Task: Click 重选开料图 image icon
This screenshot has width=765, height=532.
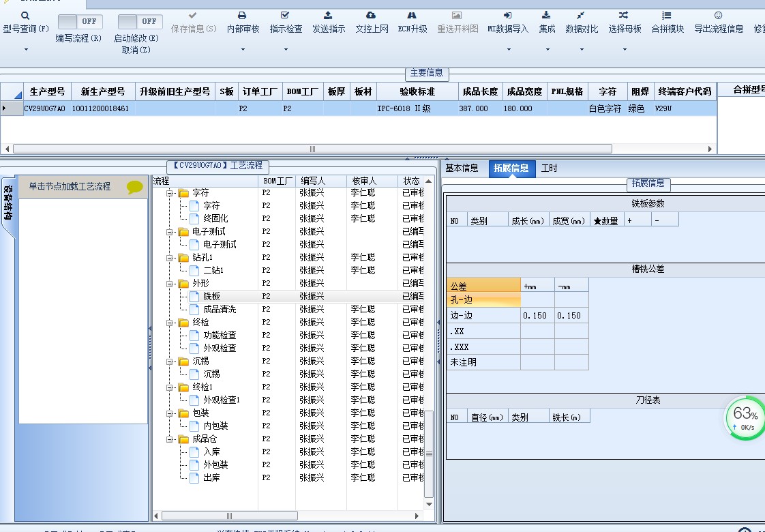Action: (x=457, y=16)
